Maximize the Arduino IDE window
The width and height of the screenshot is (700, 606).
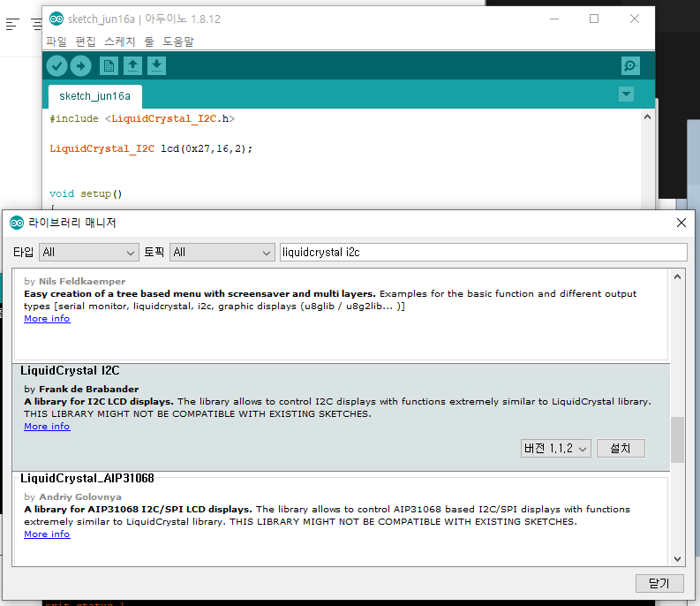[594, 19]
